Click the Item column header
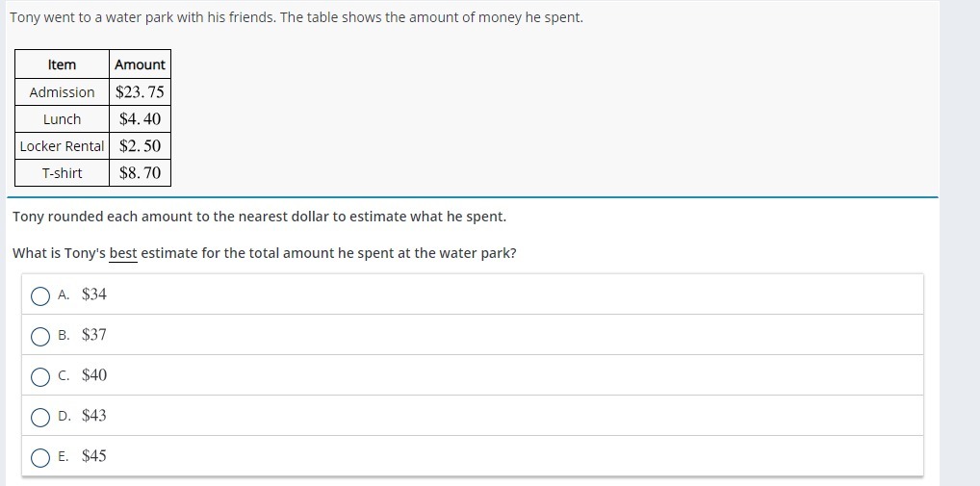Screen dimensions: 980x486 (62, 64)
